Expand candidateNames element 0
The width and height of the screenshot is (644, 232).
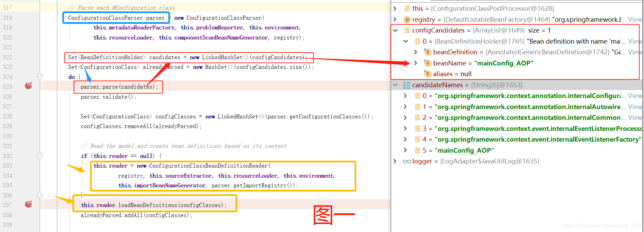[x=405, y=96]
